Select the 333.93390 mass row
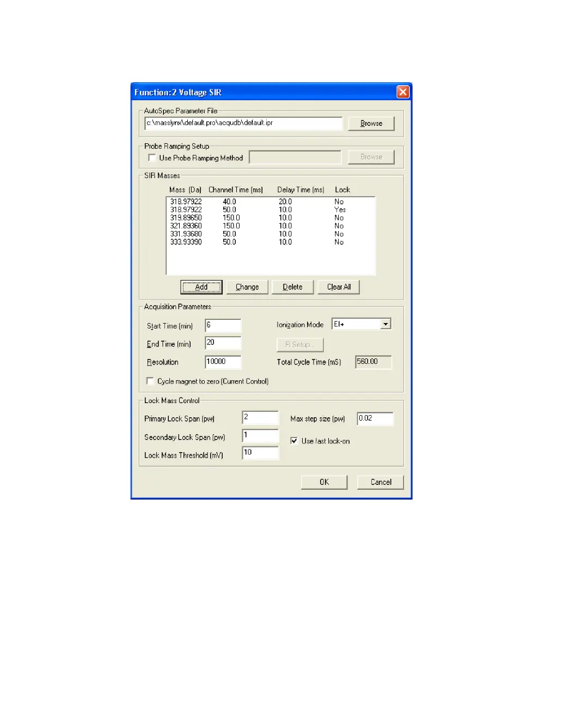Screen dimensions: 588x706 tap(270, 242)
